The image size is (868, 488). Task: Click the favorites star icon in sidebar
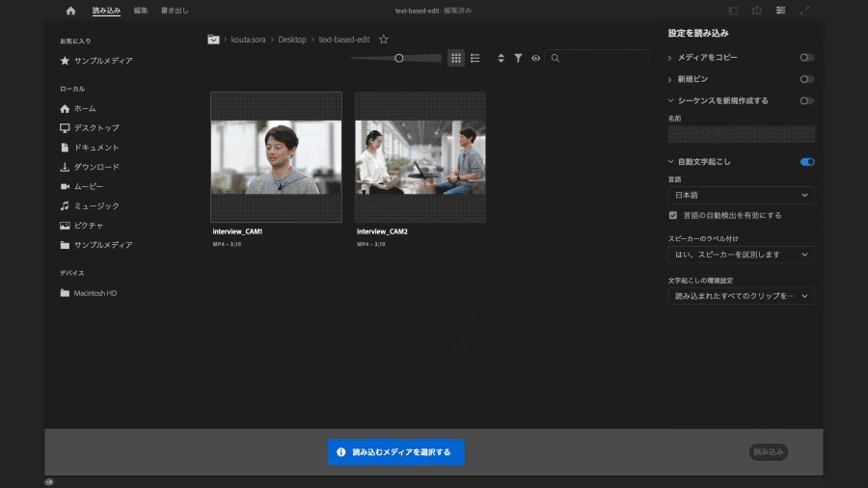65,61
